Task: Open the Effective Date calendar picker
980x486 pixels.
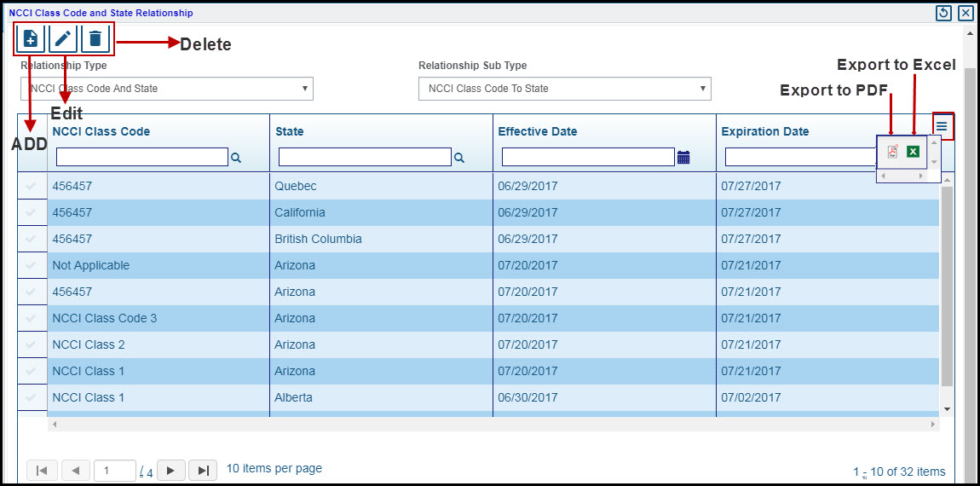Action: pyautogui.click(x=683, y=158)
